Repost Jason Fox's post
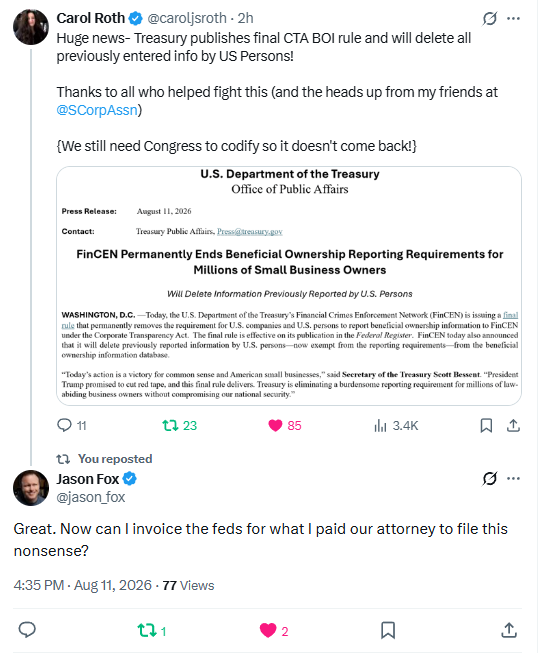The height and width of the screenshot is (653, 542). tap(146, 631)
